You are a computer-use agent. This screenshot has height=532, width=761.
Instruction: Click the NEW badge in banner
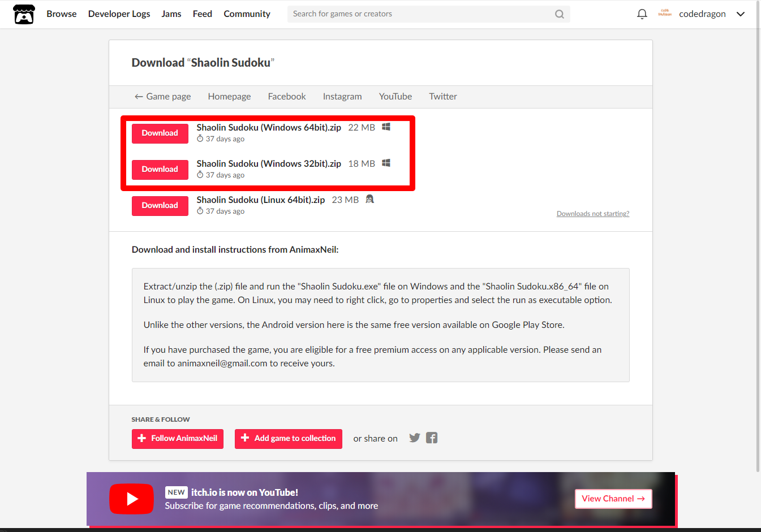click(x=177, y=492)
